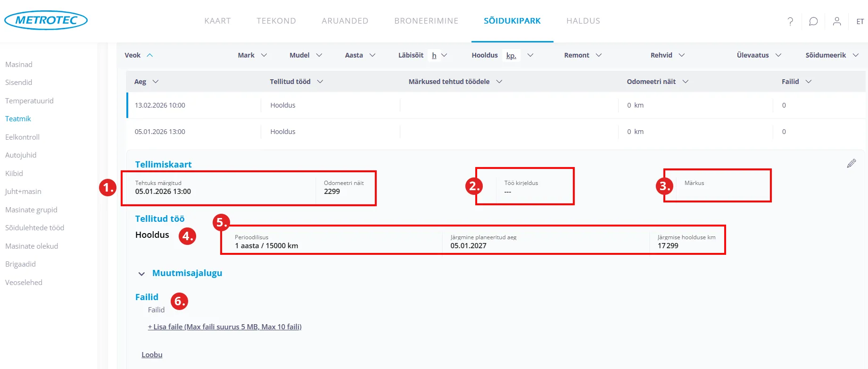
Task: Sort by Veok column arrow
Action: point(150,55)
